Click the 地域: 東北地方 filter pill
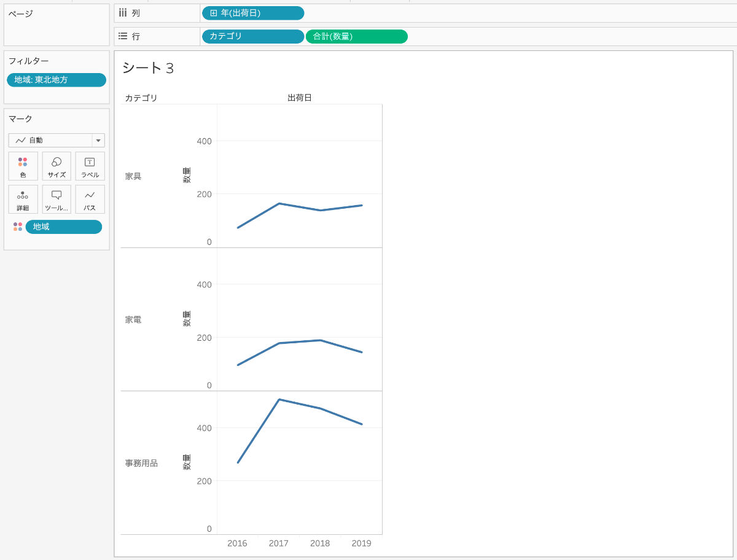Viewport: 737px width, 560px height. [57, 80]
